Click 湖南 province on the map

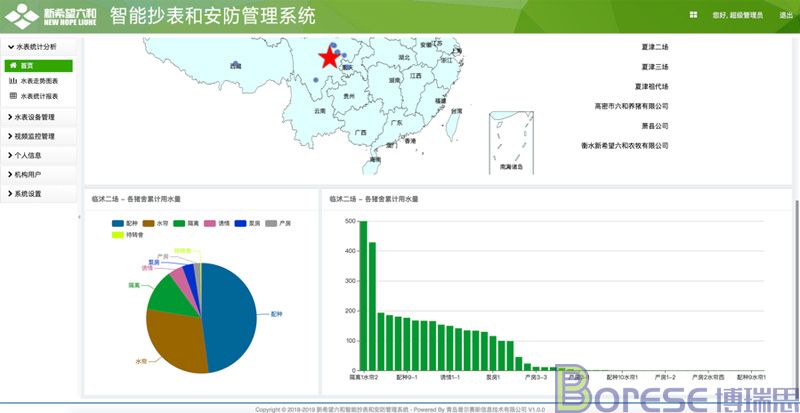pos(393,80)
